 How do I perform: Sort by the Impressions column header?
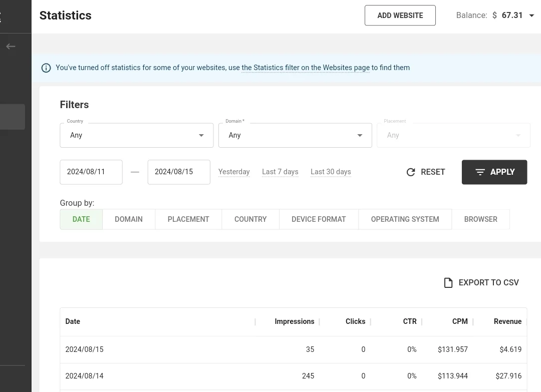295,321
